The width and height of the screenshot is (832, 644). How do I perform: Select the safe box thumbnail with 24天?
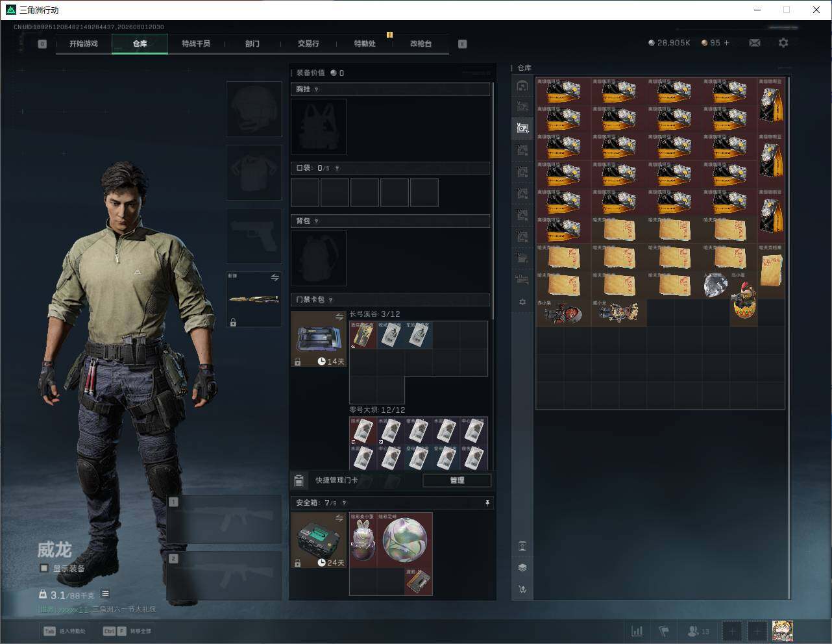[x=319, y=540]
